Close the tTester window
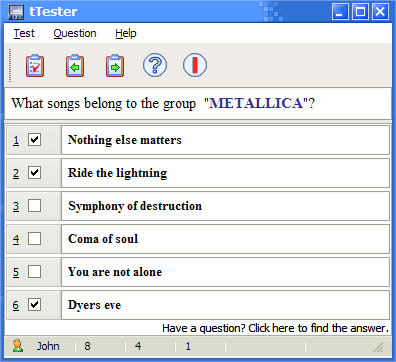This screenshot has width=396, height=362. (x=380, y=12)
